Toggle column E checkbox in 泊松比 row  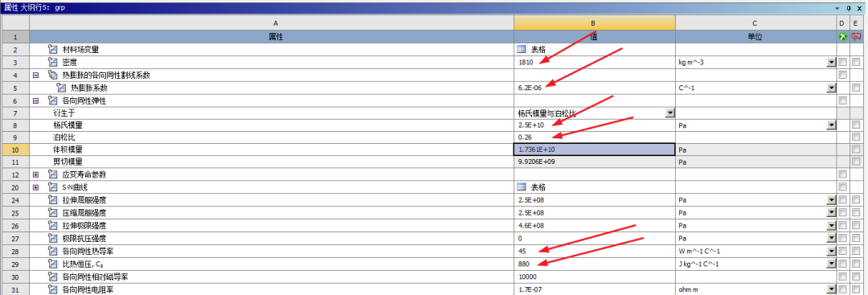(857, 136)
